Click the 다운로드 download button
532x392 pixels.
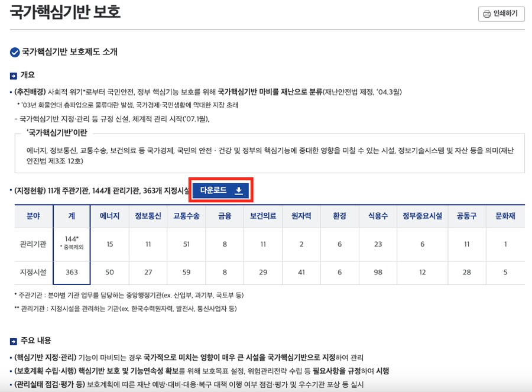click(x=220, y=190)
